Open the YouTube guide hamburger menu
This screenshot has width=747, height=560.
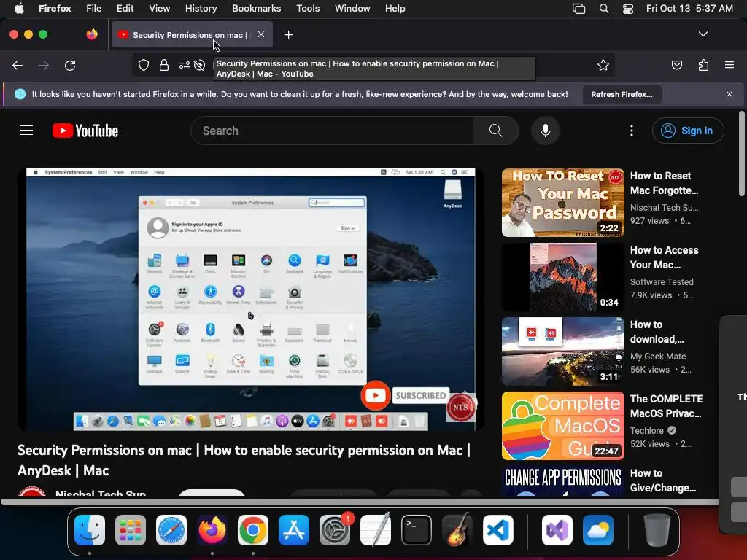coord(26,131)
